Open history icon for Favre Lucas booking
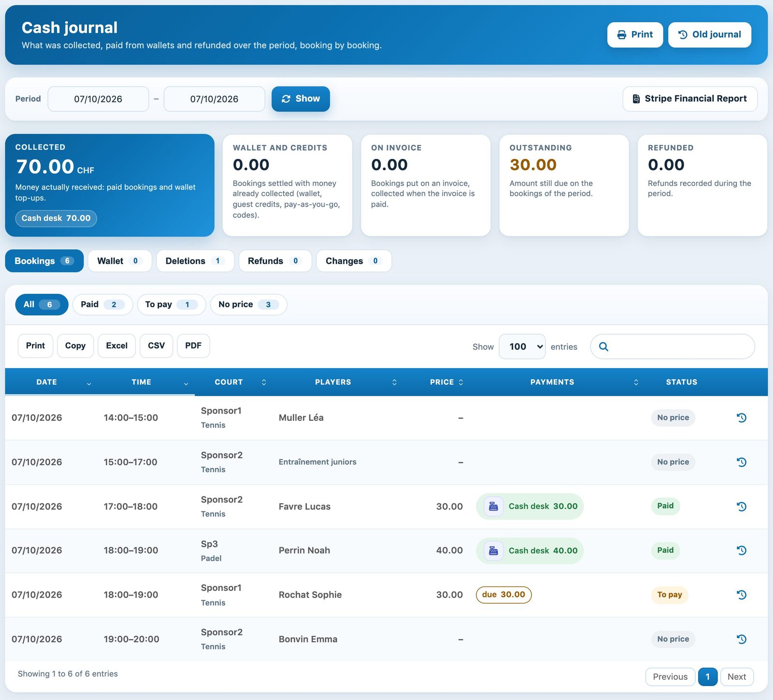773x700 pixels. 742,506
